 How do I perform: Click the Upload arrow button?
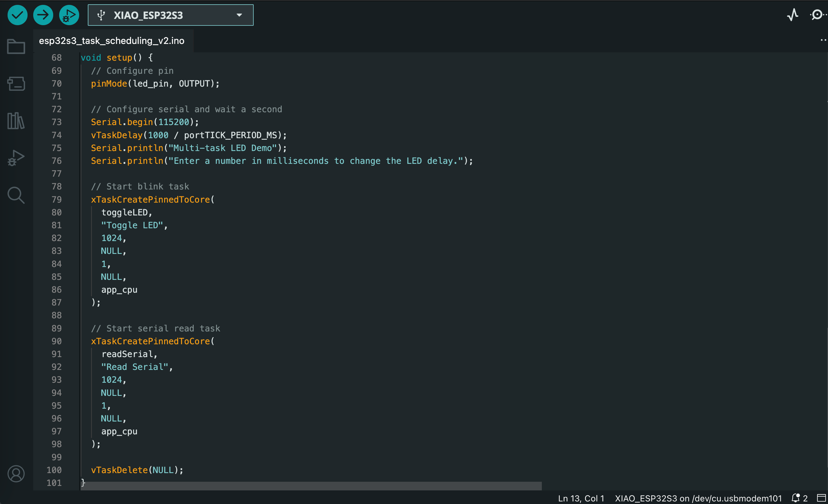coord(43,15)
